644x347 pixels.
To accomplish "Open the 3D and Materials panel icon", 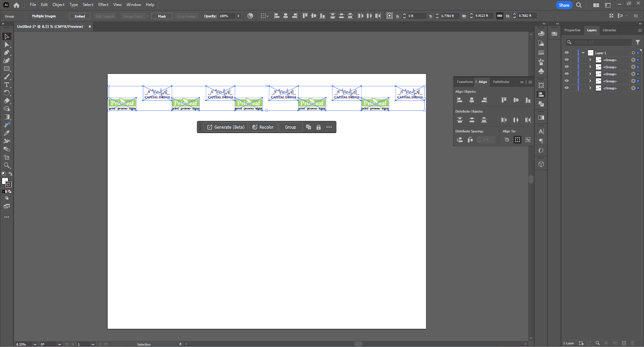I will [541, 164].
